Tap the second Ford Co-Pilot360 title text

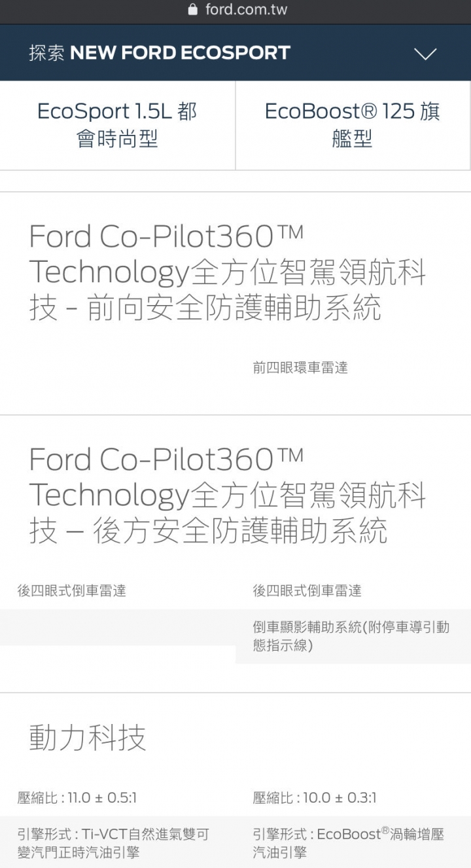[x=166, y=460]
